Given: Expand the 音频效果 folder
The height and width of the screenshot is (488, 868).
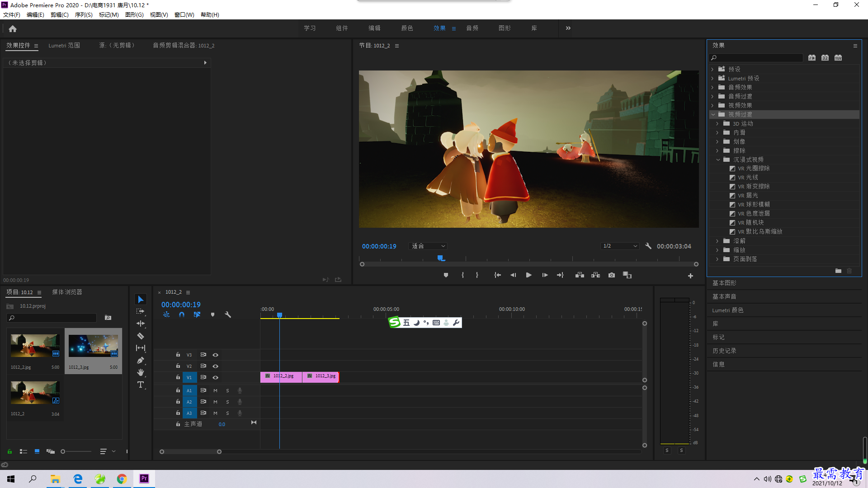Looking at the screenshot, I should 712,87.
